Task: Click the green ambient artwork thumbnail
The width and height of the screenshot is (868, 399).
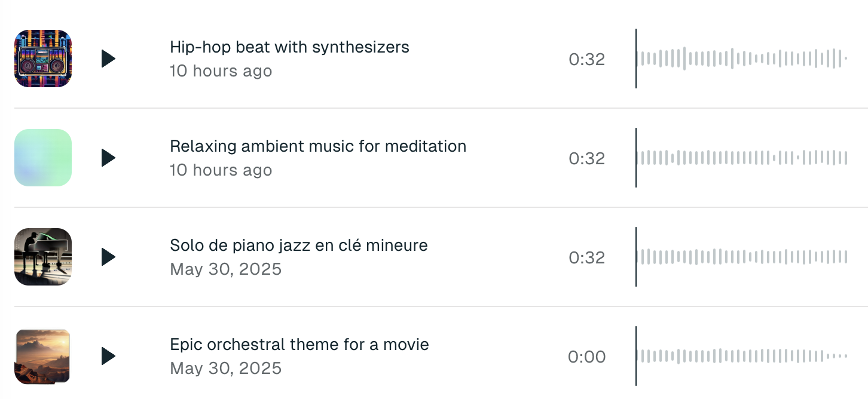Action: pos(42,158)
